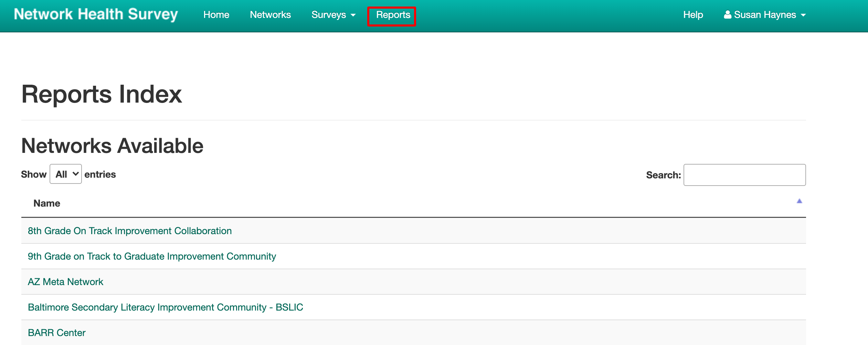The image size is (868, 345).
Task: Focus the Search input field
Action: (744, 175)
